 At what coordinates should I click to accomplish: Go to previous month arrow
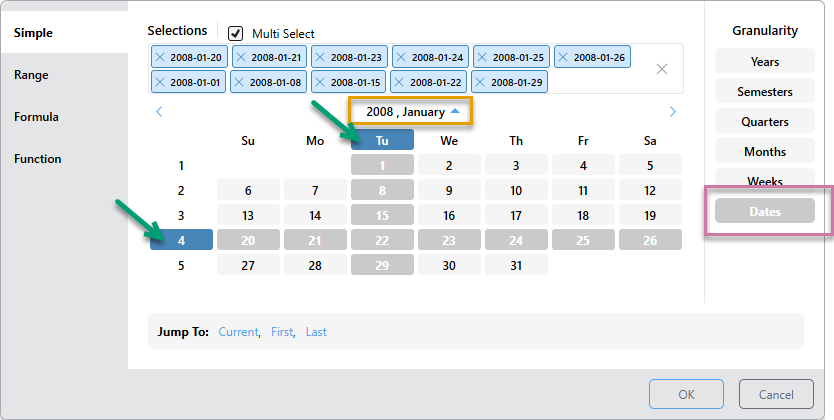coord(159,112)
